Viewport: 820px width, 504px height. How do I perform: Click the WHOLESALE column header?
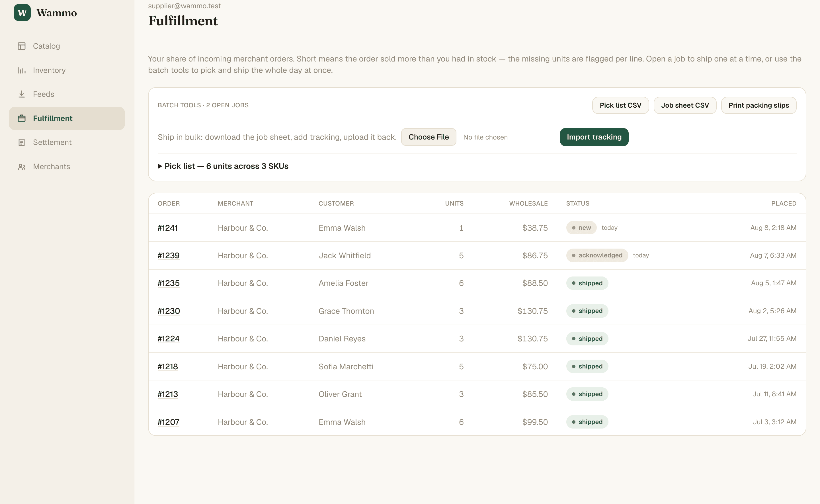coord(528,204)
